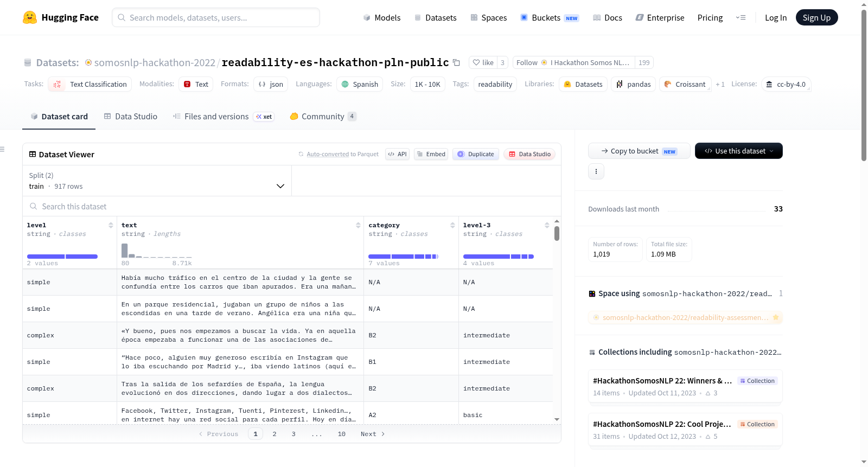
Task: Select the B2 cell in «Y bueno row
Action: (411, 335)
